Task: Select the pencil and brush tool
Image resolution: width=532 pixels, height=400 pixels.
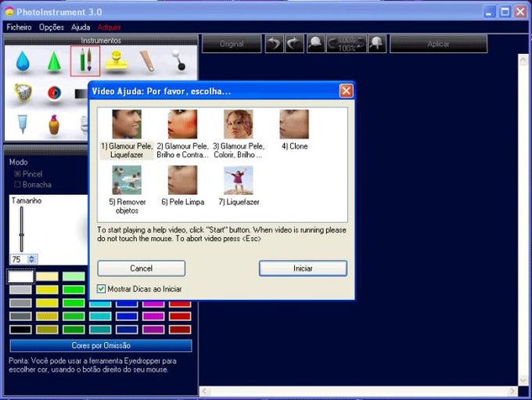Action: point(85,61)
